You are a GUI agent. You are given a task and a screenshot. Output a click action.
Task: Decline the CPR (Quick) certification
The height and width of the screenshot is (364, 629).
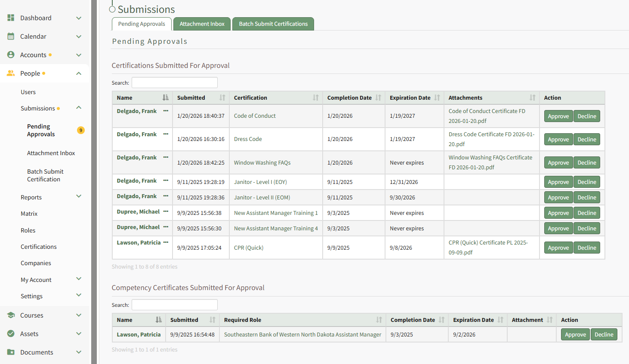pos(586,248)
